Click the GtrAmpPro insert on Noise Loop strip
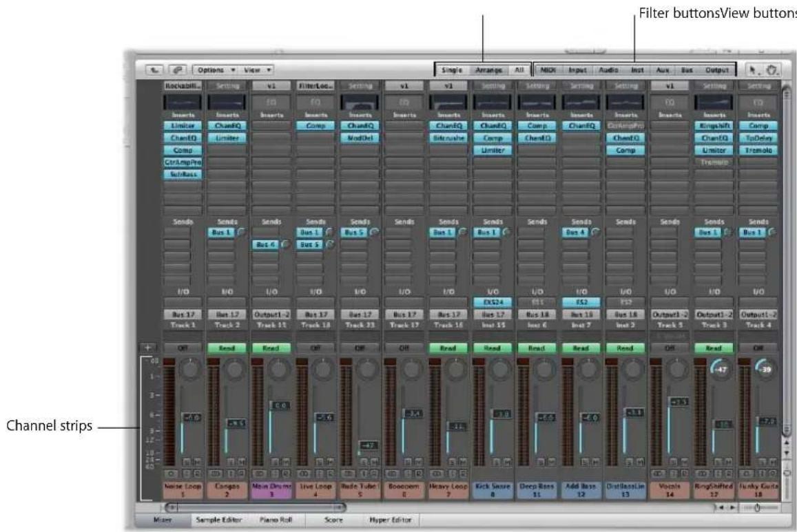The width and height of the screenshot is (797, 532). click(x=183, y=162)
